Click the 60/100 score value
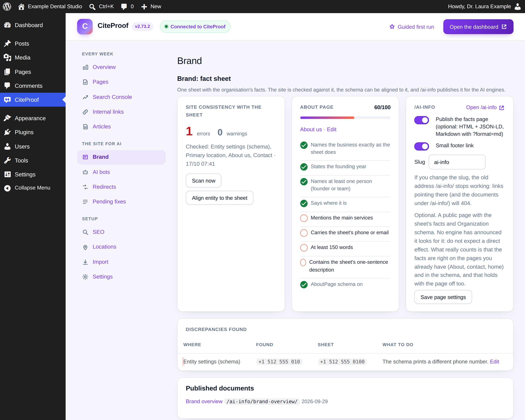 382,107
